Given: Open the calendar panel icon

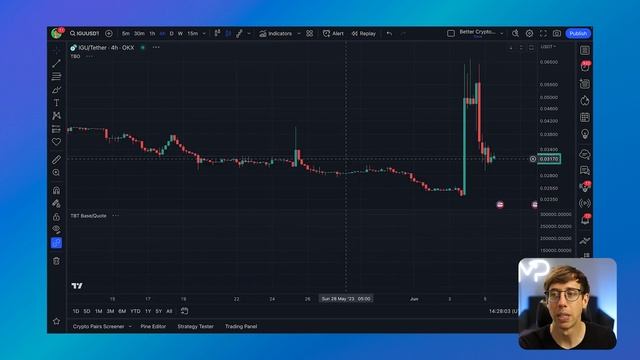Looking at the screenshot, I should click(585, 118).
